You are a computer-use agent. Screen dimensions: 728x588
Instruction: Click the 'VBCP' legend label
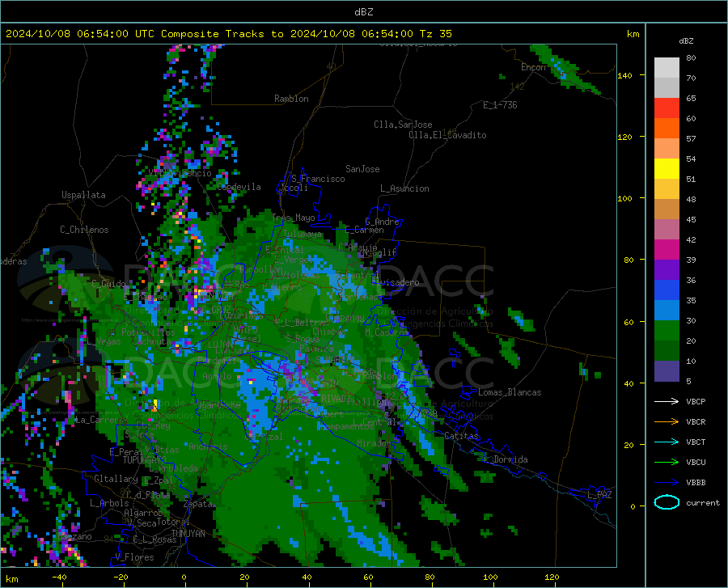(x=696, y=402)
